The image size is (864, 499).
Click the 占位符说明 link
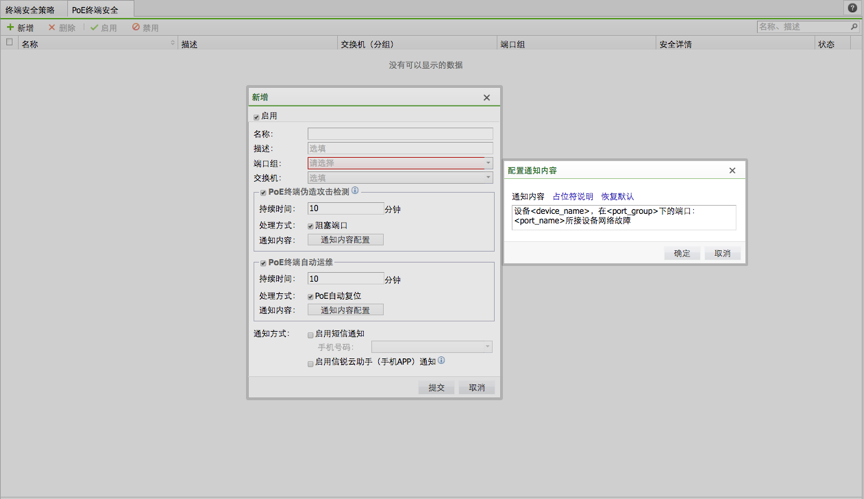573,197
